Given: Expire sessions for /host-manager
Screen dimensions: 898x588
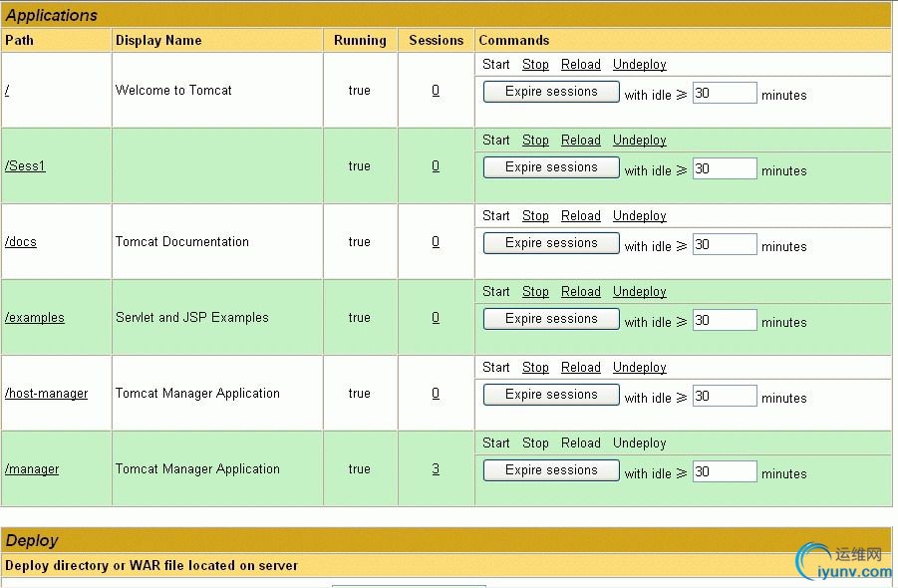Looking at the screenshot, I should 551,395.
